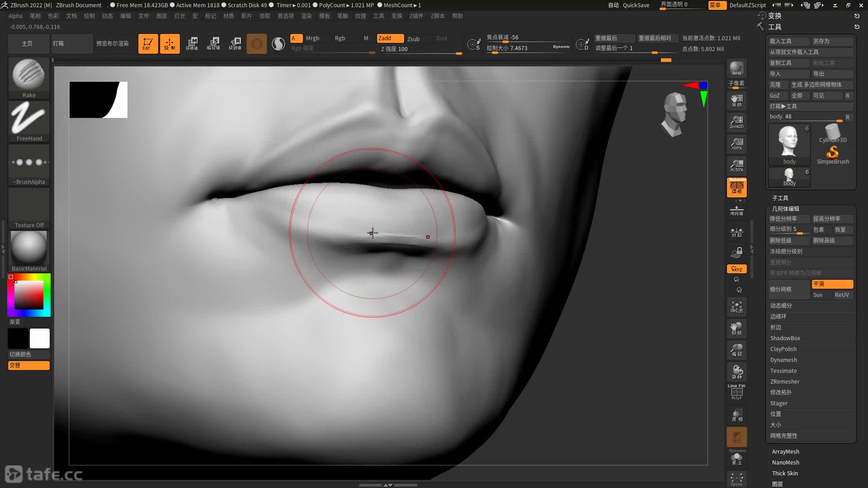Click the 载入工具 load tool button
The image size is (868, 488).
click(789, 41)
